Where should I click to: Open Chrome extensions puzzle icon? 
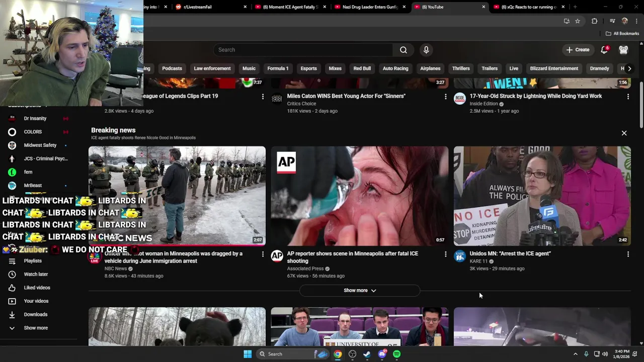[595, 21]
